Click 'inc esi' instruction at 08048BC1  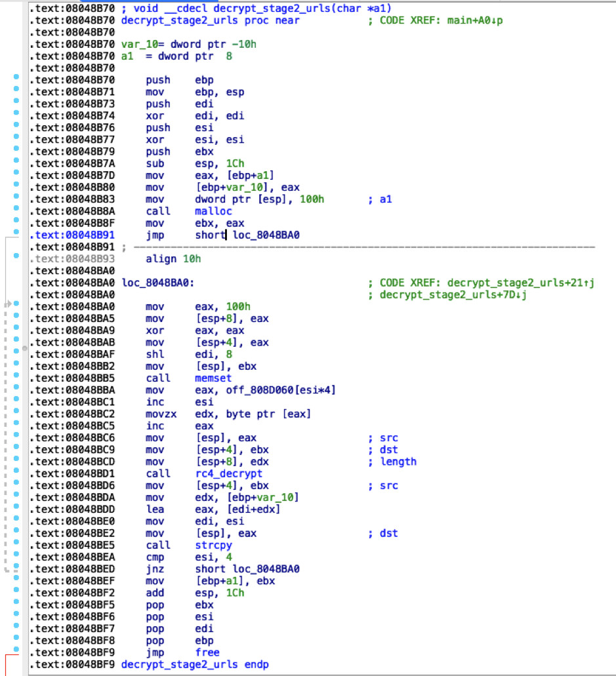[180, 402]
